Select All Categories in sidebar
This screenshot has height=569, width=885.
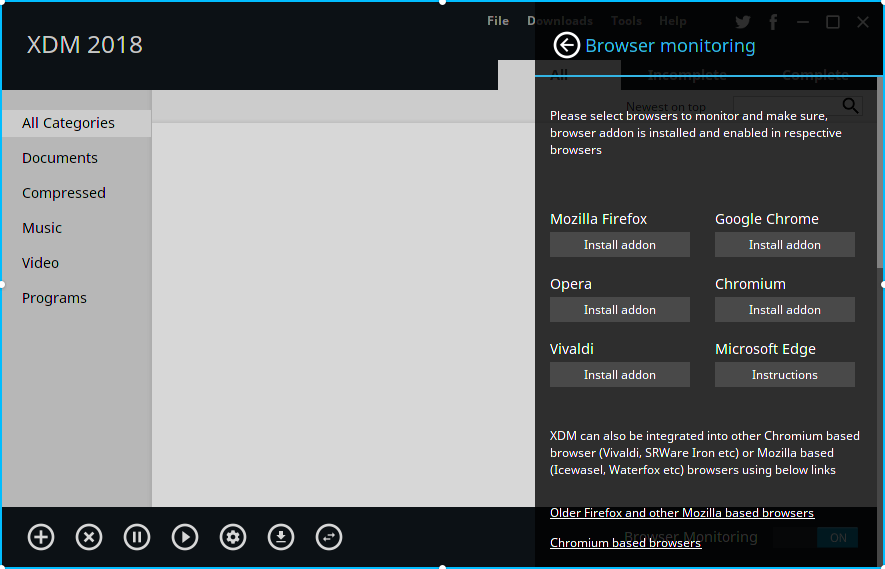[x=77, y=123]
